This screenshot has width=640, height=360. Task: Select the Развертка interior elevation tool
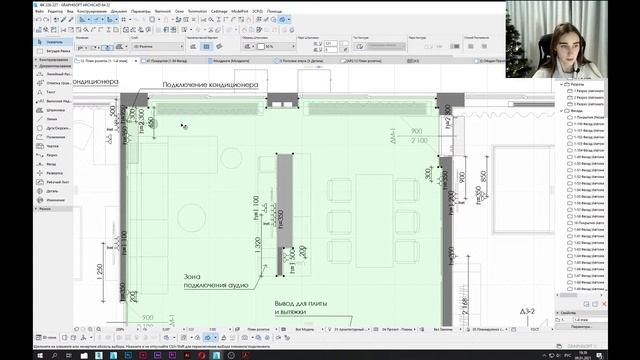[x=53, y=173]
